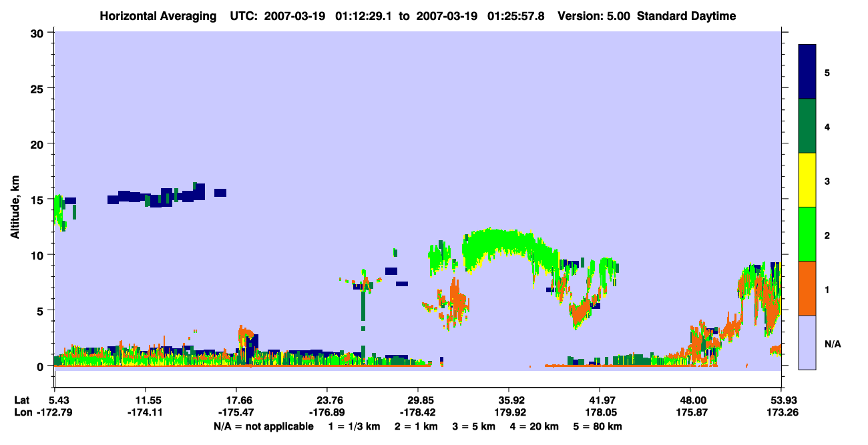Click longitude value 178.05
Screen dimensions: 868x445
coord(600,412)
